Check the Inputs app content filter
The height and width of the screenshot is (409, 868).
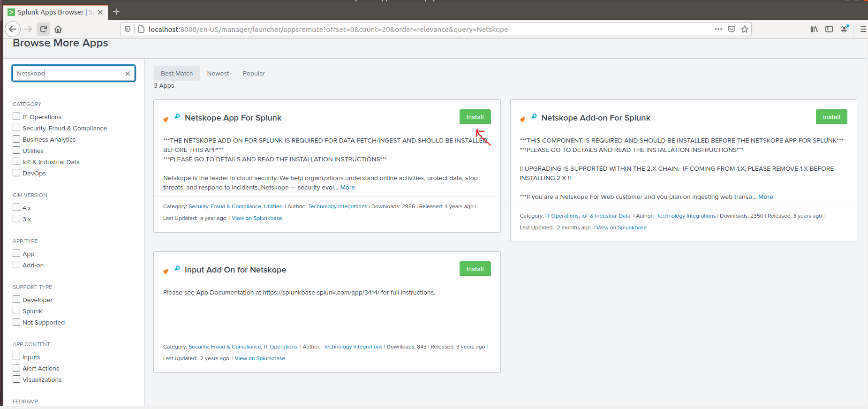tap(16, 356)
